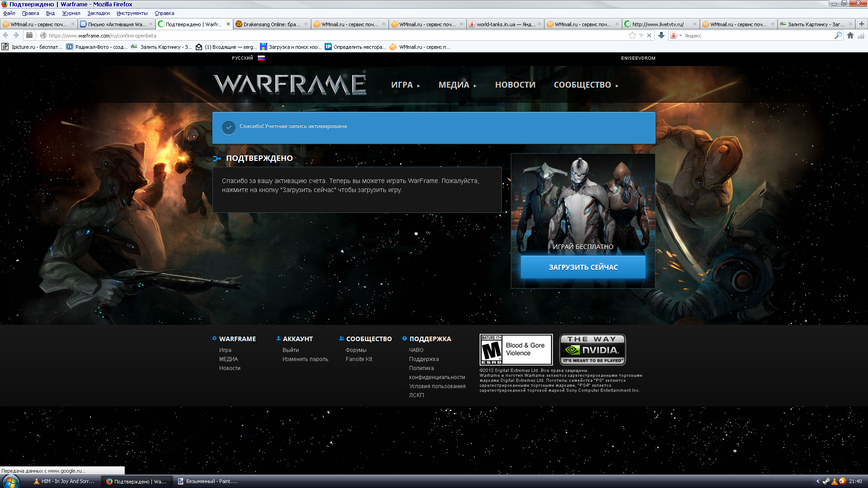Click the НОВОСТИ navigation link
The width and height of the screenshot is (868, 488).
[x=515, y=85]
